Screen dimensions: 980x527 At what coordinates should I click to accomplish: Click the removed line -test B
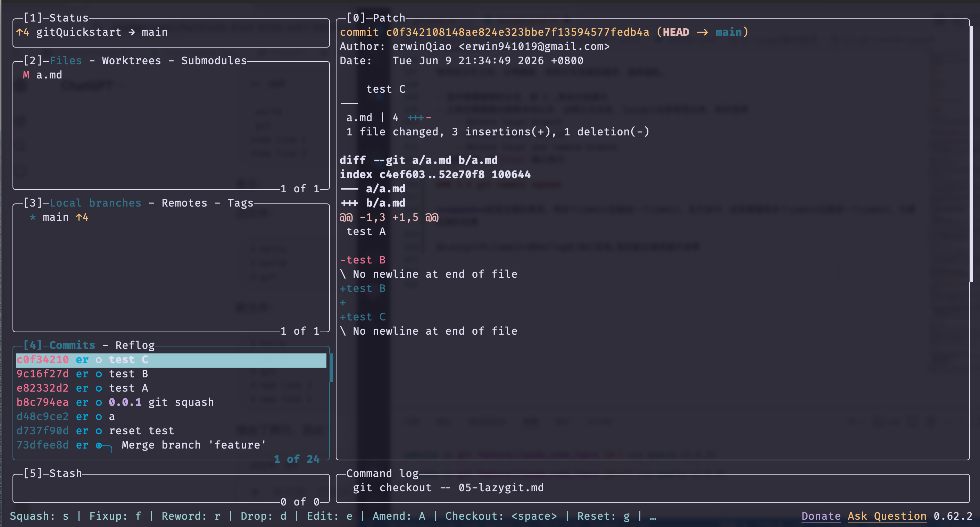click(363, 260)
